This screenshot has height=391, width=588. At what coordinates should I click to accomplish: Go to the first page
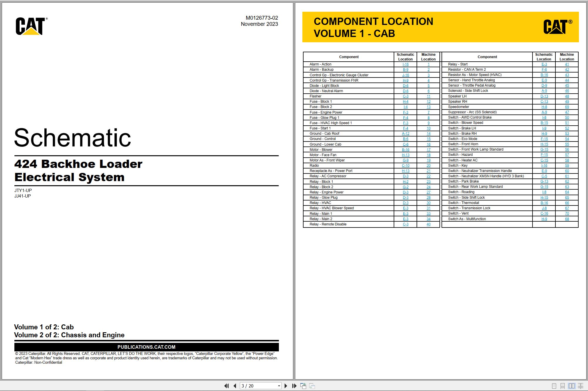point(227,386)
